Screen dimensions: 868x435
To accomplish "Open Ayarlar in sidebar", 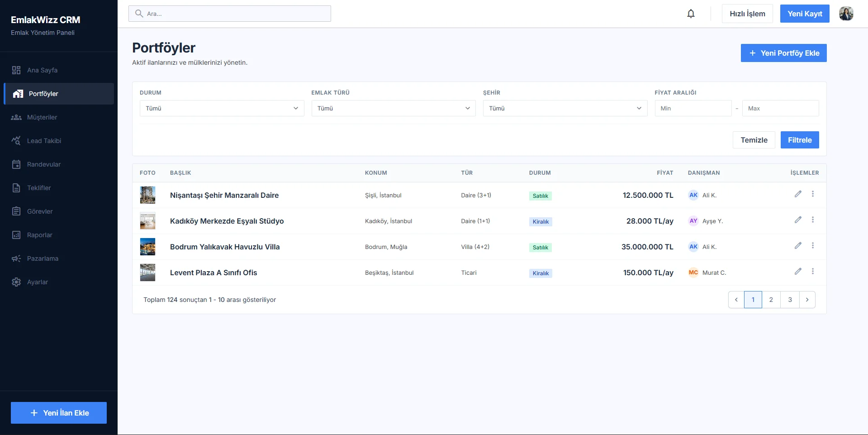I will [59, 282].
